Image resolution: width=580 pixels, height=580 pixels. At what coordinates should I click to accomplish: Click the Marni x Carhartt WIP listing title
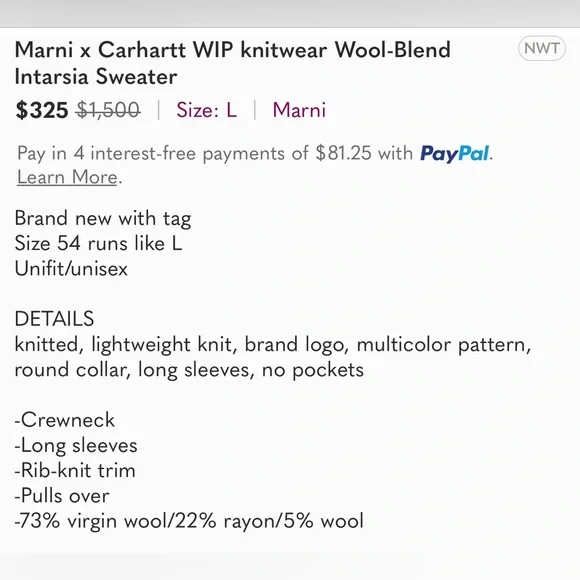tap(233, 63)
